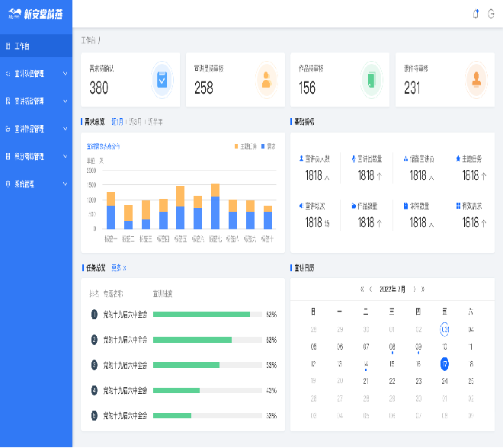This screenshot has width=503, height=448.
Task: Go to next month in calendar
Action: click(x=414, y=290)
